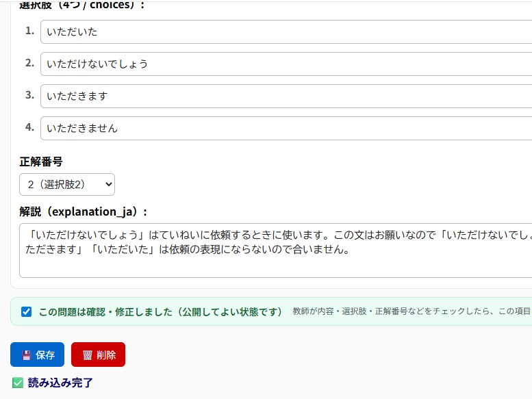
Task: Click the trash can icon on 削除
Action: coord(87,355)
